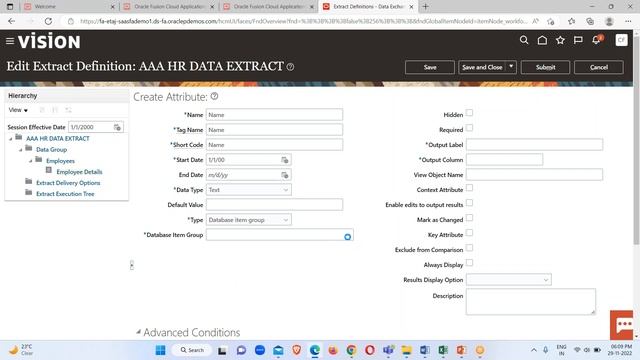Select Employee Details in the hierarchy
This screenshot has height=360, width=640.
click(x=79, y=172)
